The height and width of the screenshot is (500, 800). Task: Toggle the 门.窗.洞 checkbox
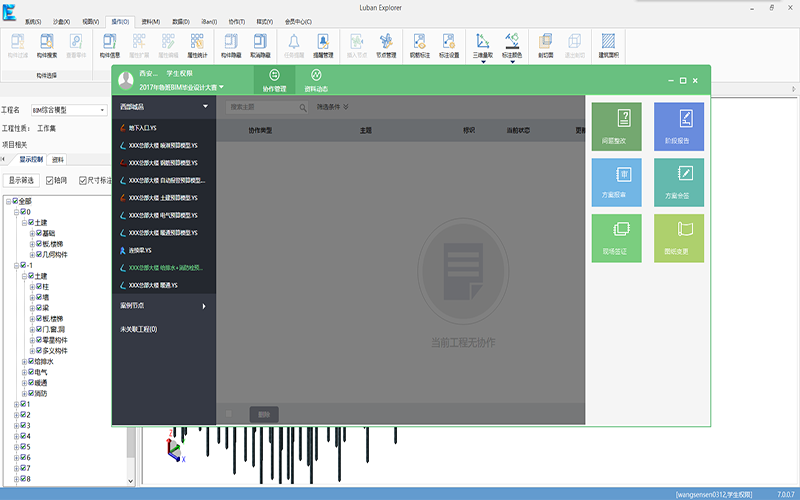[39, 329]
